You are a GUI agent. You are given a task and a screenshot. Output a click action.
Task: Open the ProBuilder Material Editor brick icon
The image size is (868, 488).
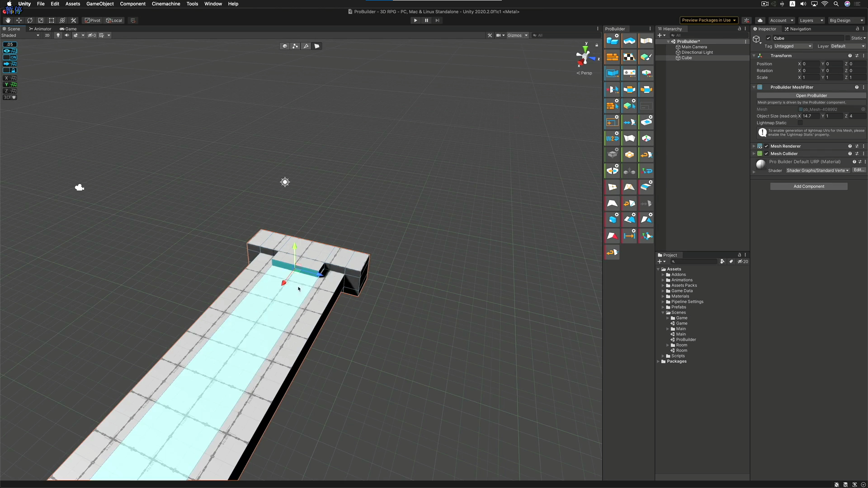click(x=612, y=56)
